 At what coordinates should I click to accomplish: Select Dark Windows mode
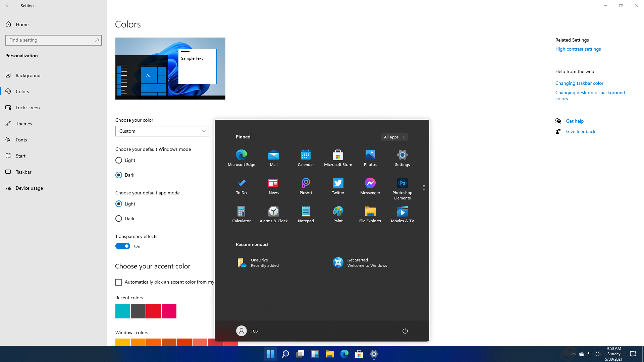[x=125, y=175]
